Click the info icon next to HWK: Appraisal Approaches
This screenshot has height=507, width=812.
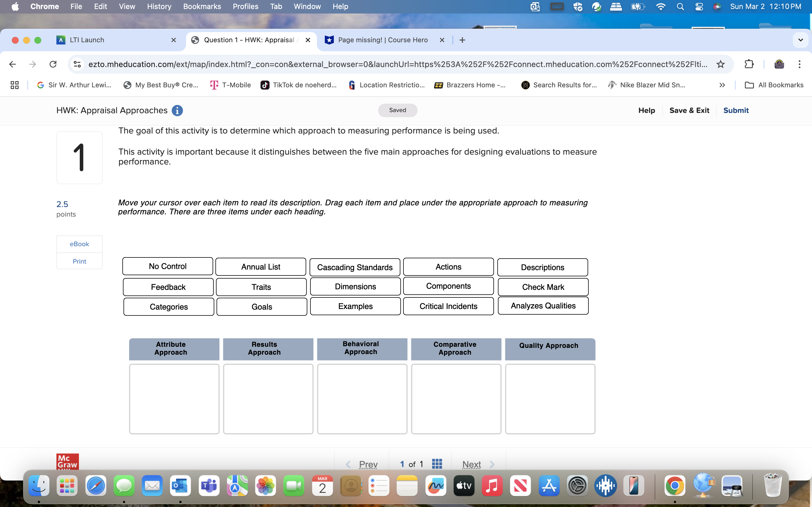[x=178, y=110]
